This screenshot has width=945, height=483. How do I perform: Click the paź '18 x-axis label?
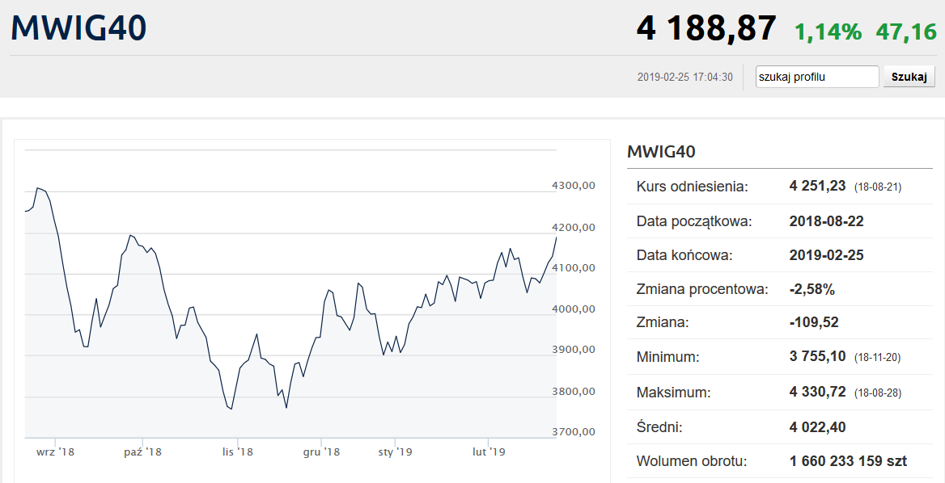pyautogui.click(x=143, y=452)
